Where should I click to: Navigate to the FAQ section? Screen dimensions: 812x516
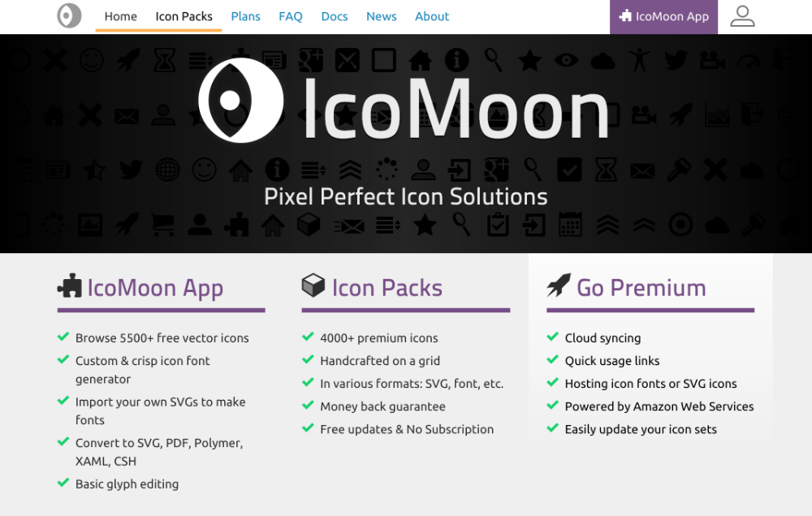point(291,15)
